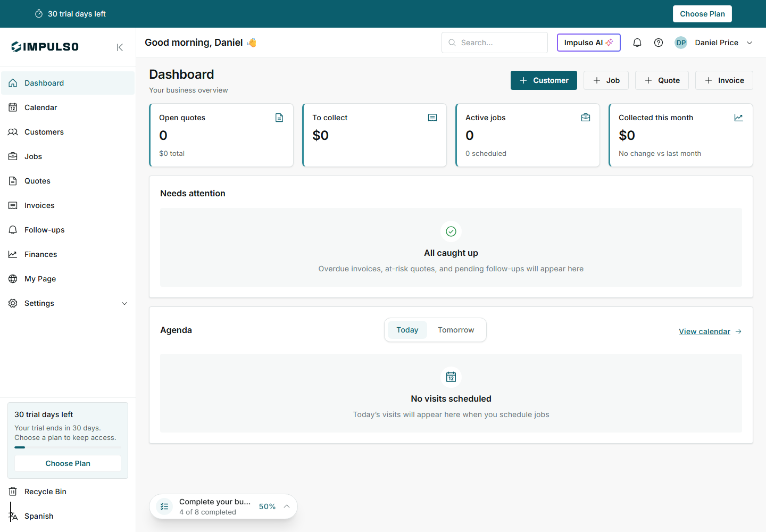Click Choose Plan in the top banner
766x532 pixels.
point(702,14)
